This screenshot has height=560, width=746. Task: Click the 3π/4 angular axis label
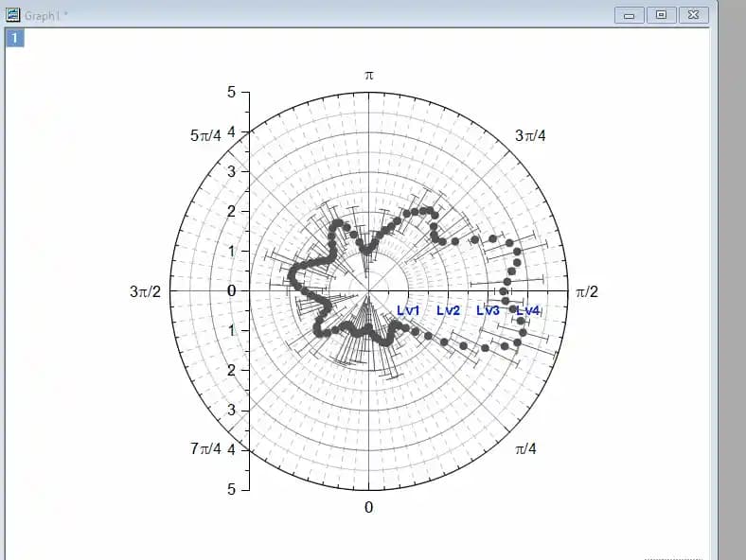point(530,135)
